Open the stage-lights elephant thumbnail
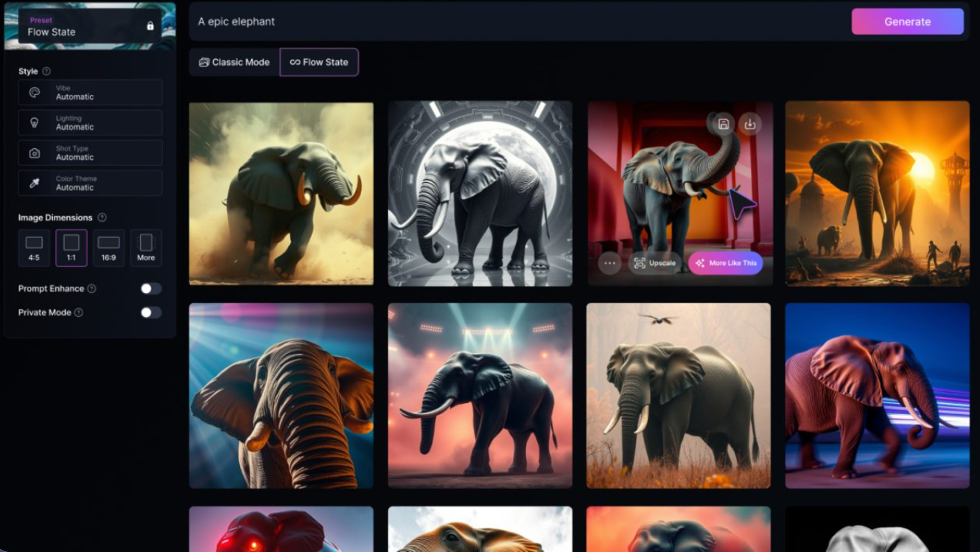 [480, 396]
